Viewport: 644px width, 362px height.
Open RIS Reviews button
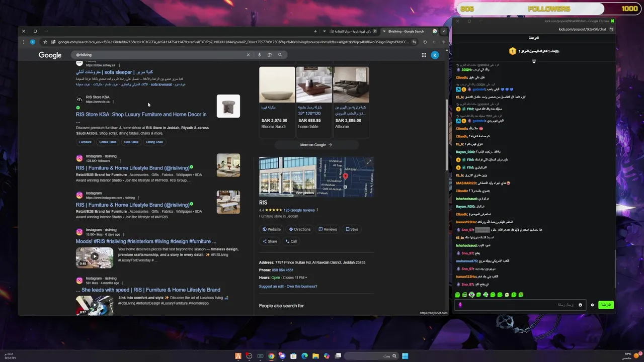click(x=328, y=229)
